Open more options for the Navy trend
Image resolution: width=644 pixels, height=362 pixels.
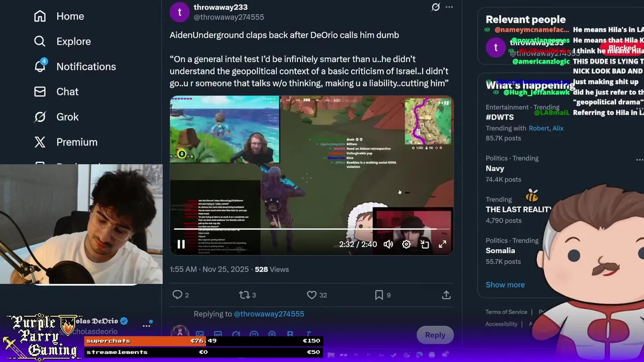pyautogui.click(x=639, y=160)
